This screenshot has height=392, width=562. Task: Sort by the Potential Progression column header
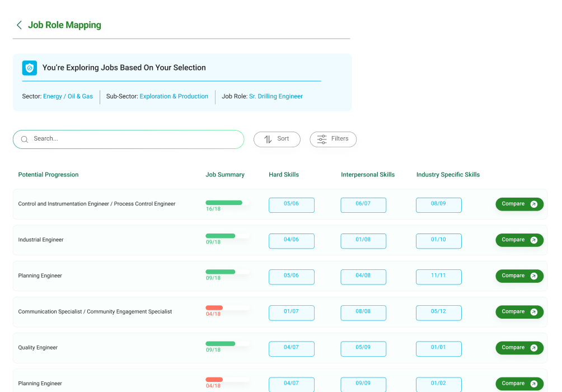coord(48,175)
